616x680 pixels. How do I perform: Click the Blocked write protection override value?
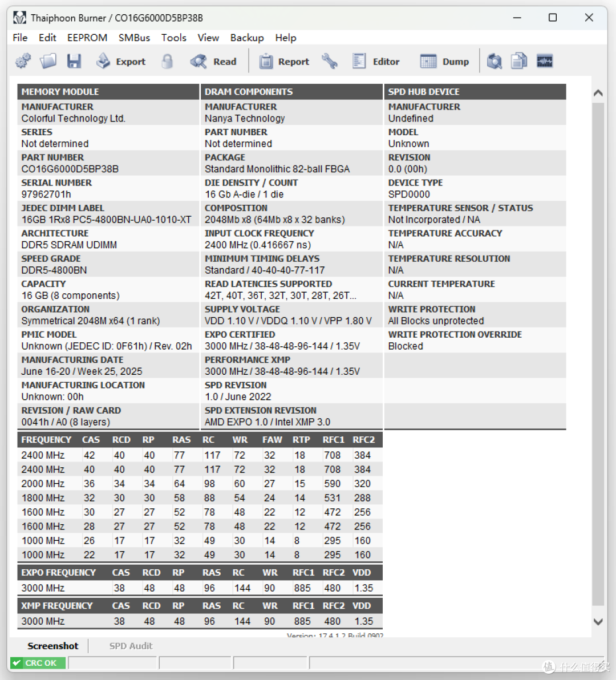[x=406, y=346]
